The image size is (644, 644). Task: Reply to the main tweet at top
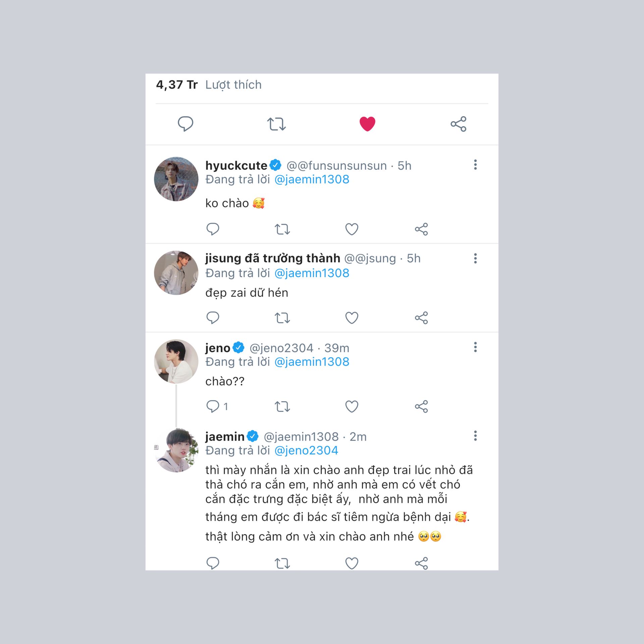click(x=185, y=124)
